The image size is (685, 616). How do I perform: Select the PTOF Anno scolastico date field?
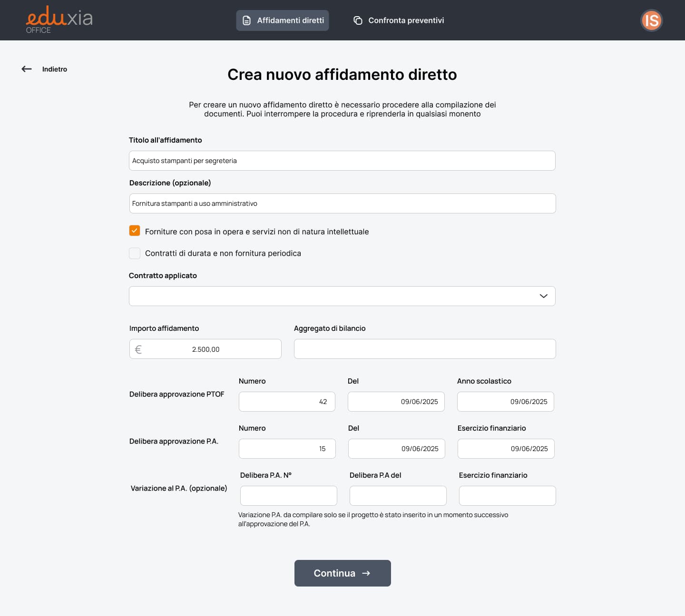point(505,402)
